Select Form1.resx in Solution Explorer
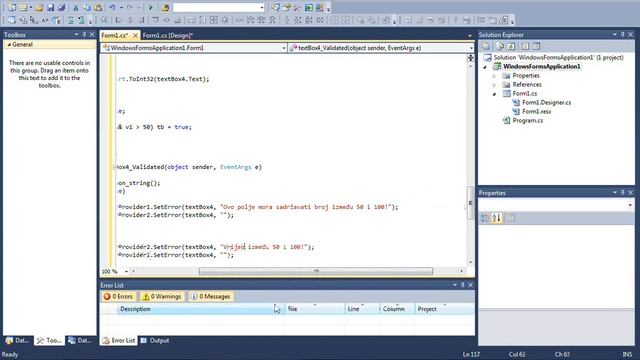 point(537,111)
